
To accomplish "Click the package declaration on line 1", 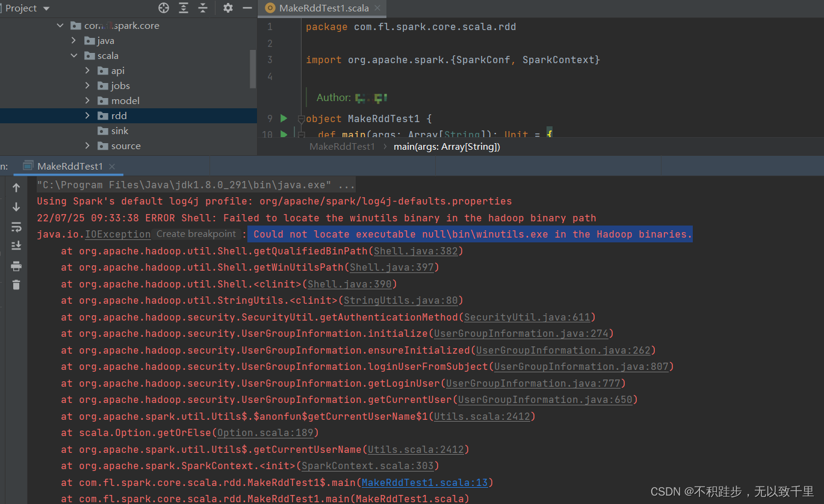I will coord(410,27).
